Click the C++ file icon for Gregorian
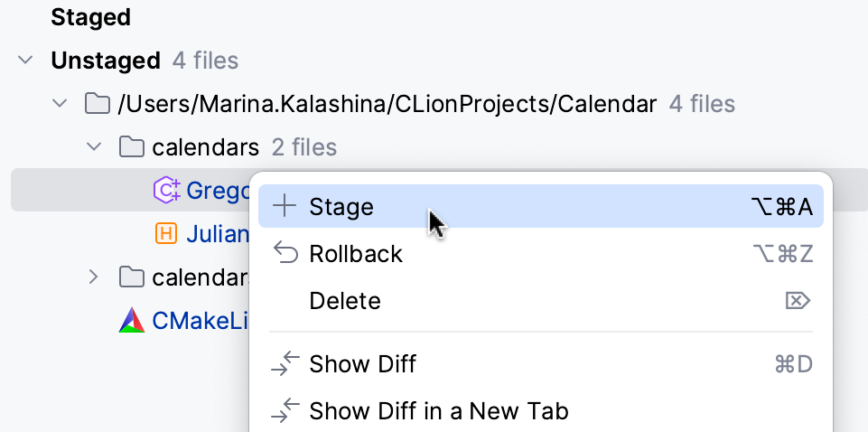Screen dimensions: 868x432 166,191
